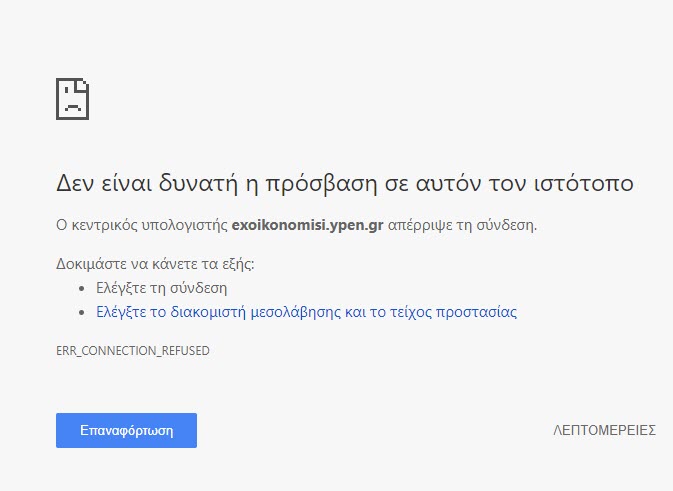Click the words Ο κεντρικός υπολογιστής

(142, 225)
